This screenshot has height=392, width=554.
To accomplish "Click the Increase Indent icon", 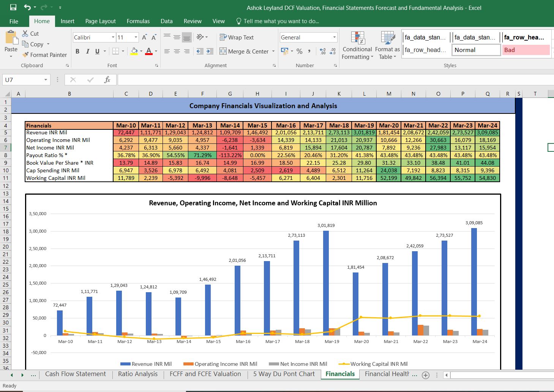I will click(210, 51).
